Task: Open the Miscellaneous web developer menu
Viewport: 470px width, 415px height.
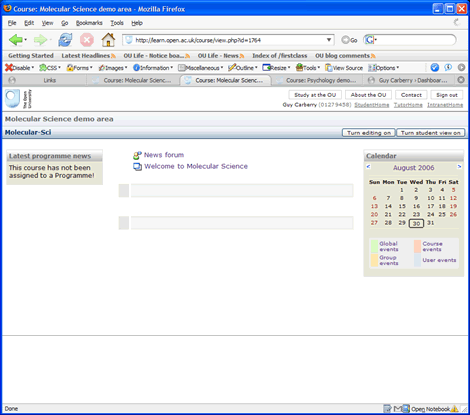Action: click(x=200, y=68)
